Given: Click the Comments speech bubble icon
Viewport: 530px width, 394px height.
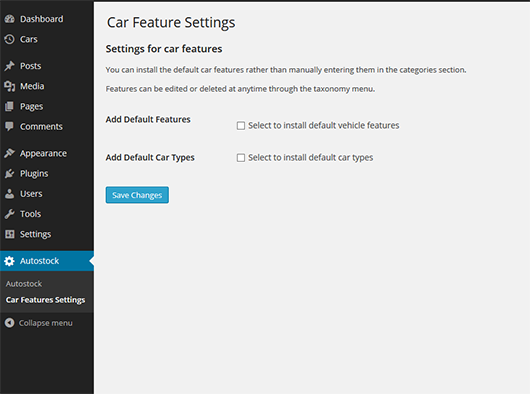Looking at the screenshot, I should (9, 126).
